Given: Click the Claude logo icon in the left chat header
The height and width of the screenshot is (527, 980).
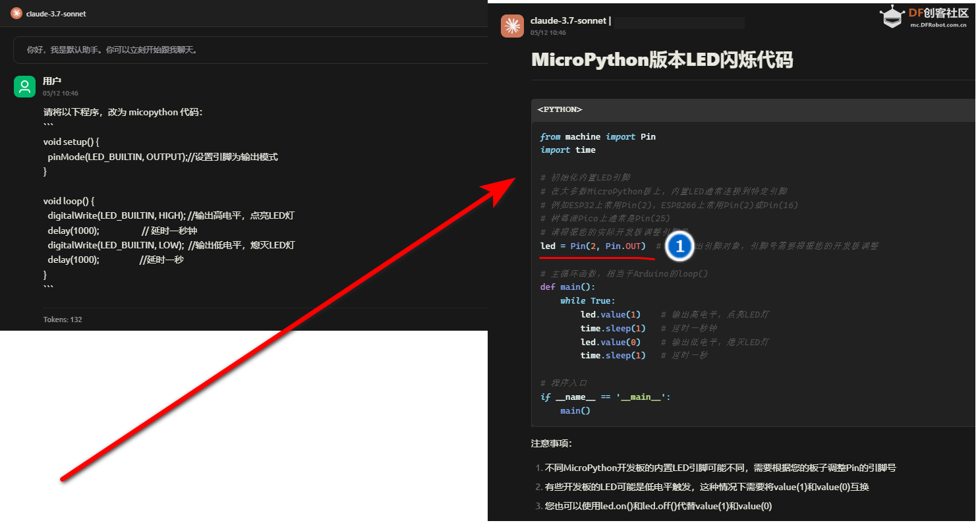Looking at the screenshot, I should pyautogui.click(x=16, y=13).
